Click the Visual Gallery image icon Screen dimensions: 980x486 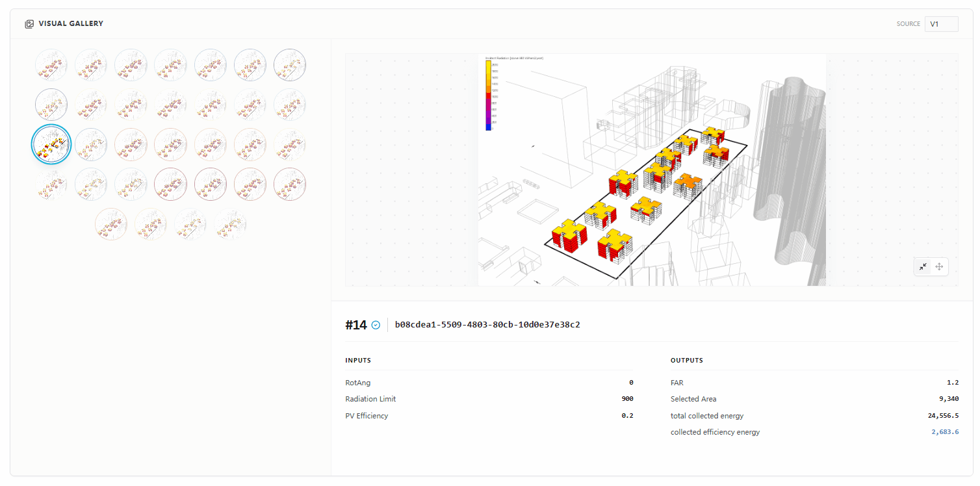(29, 24)
